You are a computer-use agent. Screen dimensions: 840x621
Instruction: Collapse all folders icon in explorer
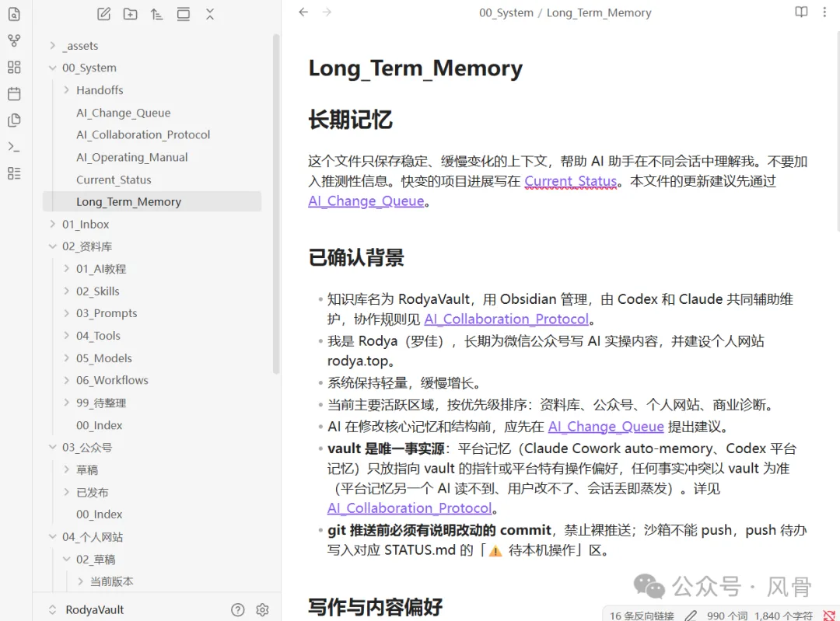coord(210,14)
